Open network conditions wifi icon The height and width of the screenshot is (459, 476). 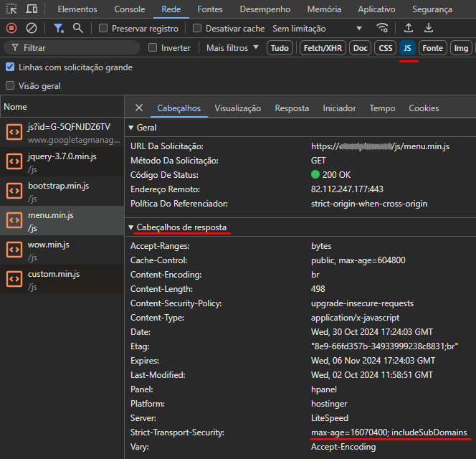click(383, 28)
